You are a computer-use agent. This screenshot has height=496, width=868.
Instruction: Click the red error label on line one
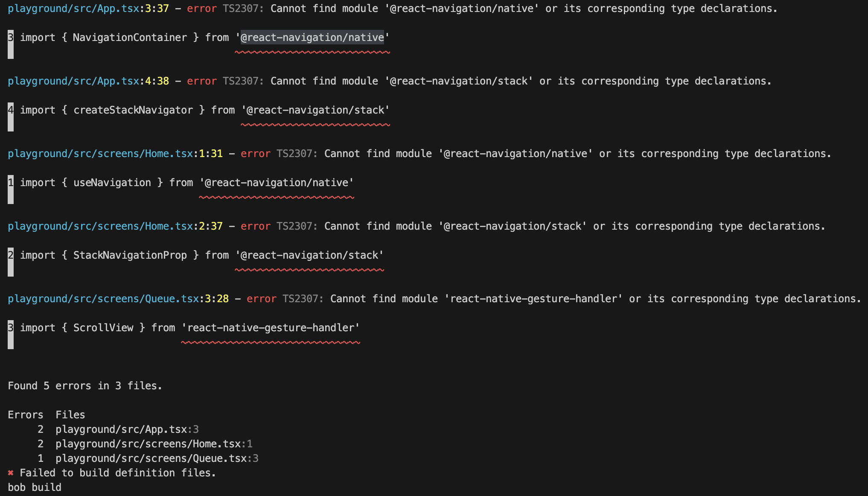pyautogui.click(x=202, y=8)
